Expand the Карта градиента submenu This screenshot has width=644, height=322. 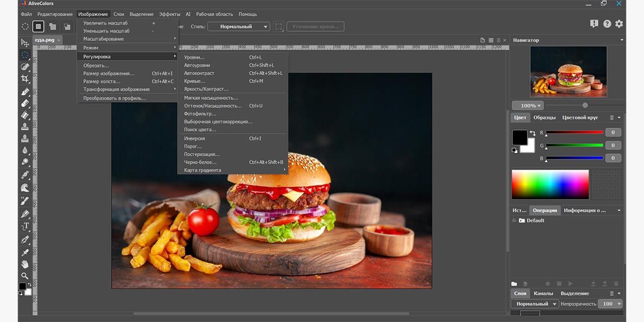pyautogui.click(x=233, y=170)
